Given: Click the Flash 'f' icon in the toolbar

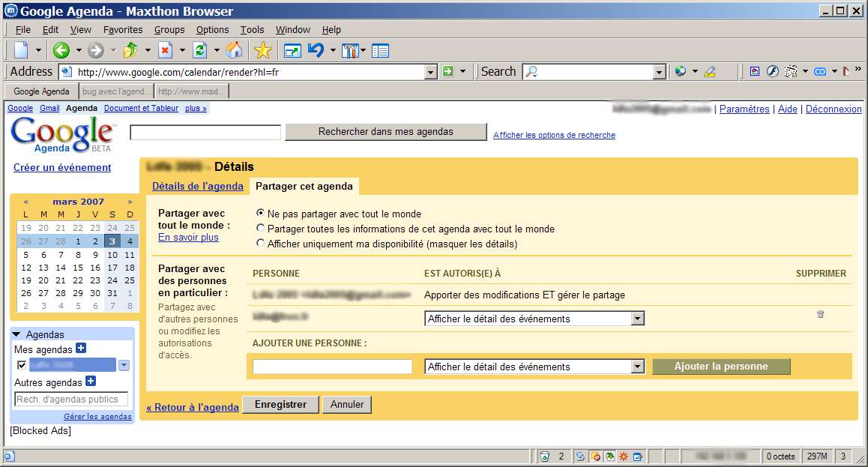Looking at the screenshot, I should 773,71.
